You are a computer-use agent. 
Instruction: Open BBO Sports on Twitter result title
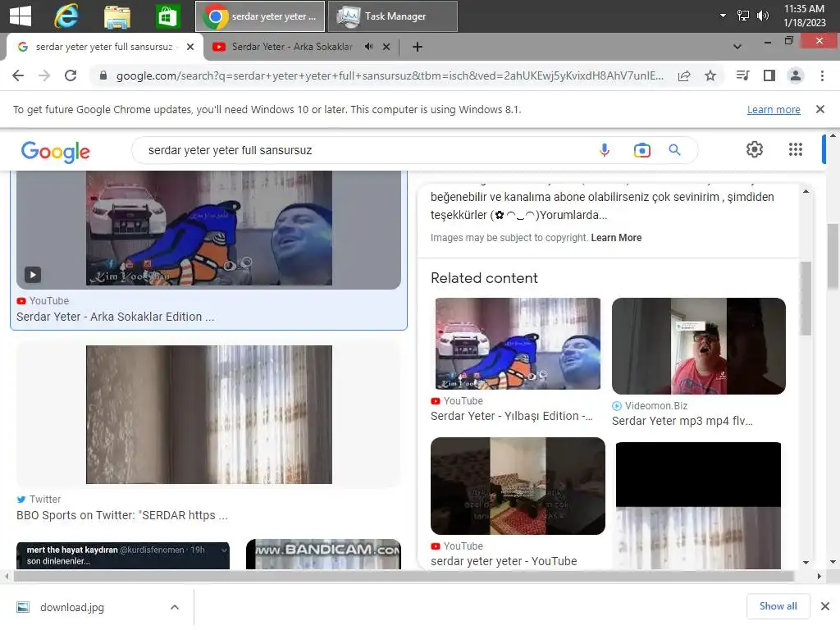tap(122, 515)
